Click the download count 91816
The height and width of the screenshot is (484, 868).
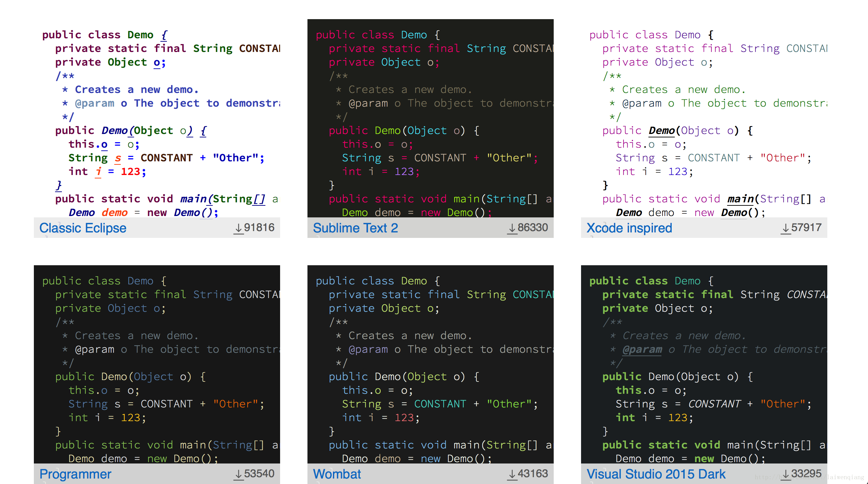pyautogui.click(x=259, y=228)
